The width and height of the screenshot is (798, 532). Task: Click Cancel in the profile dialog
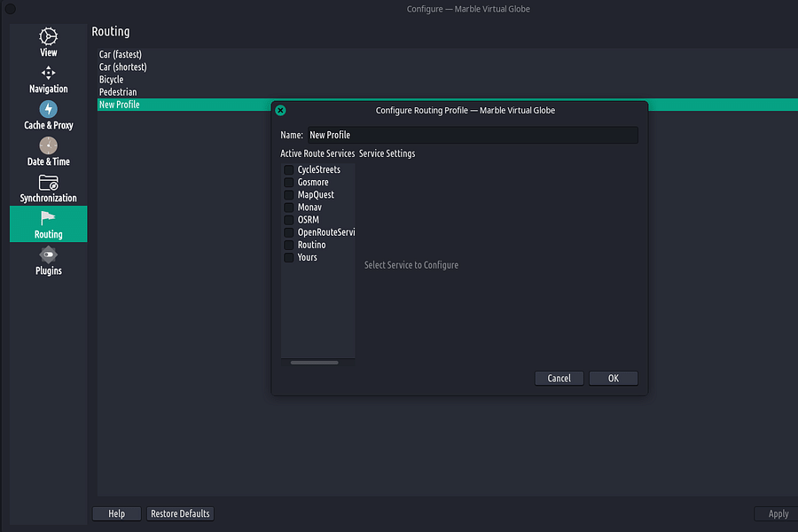tap(559, 379)
